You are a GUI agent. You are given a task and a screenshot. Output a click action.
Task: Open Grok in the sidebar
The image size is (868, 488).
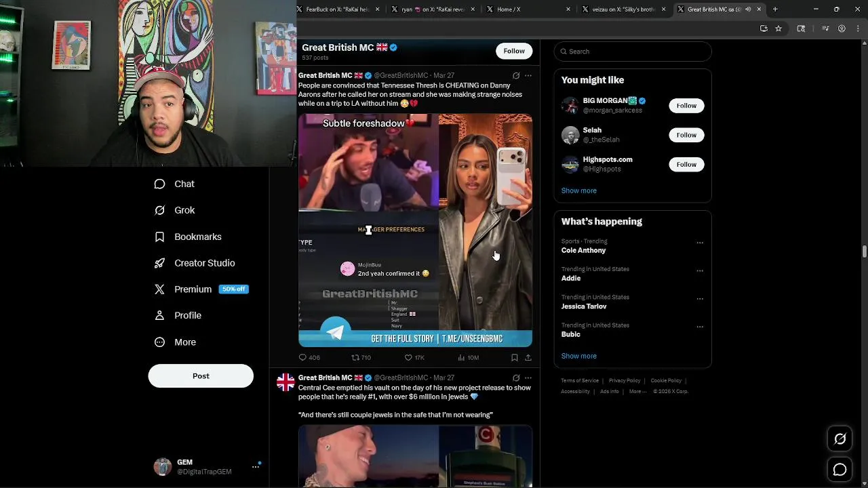tap(174, 210)
